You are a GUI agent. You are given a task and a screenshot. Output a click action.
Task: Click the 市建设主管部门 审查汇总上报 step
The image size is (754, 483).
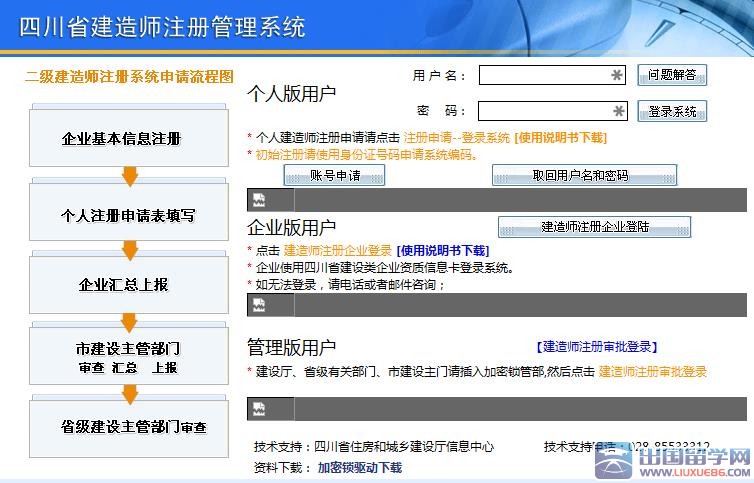click(129, 356)
